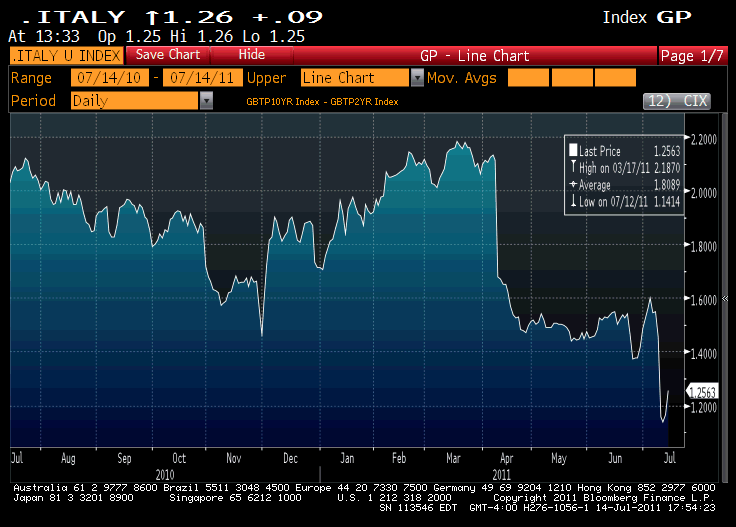
Task: Click the GP - Line Chart title
Action: point(475,56)
